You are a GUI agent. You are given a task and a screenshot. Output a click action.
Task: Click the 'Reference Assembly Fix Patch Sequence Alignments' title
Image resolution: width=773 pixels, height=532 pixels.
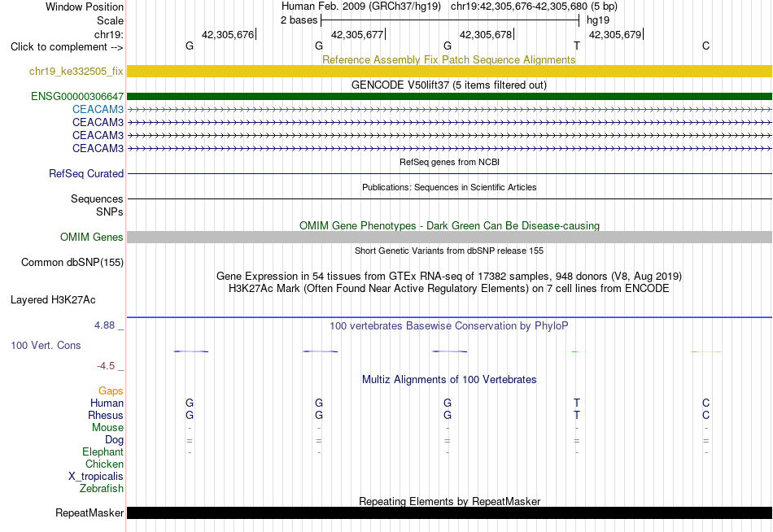(448, 59)
